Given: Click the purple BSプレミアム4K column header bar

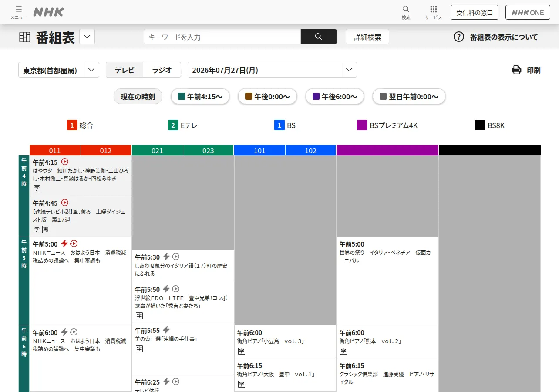Looking at the screenshot, I should click(x=387, y=150).
